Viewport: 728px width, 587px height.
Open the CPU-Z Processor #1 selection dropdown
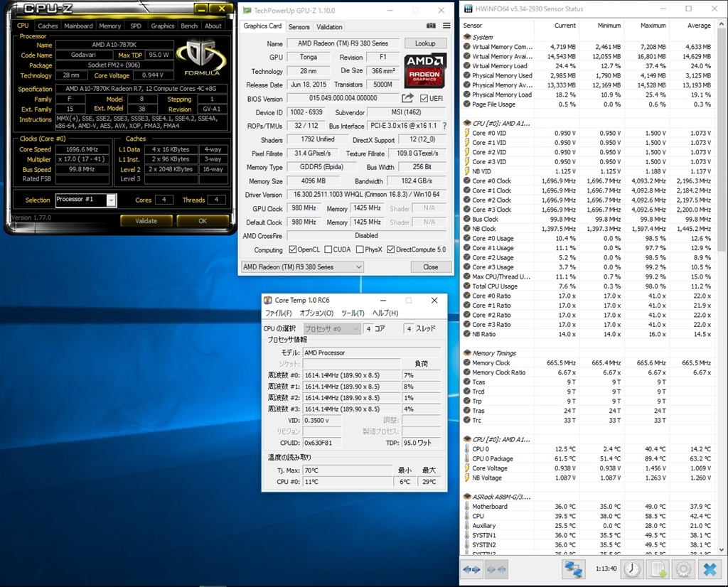(111, 200)
